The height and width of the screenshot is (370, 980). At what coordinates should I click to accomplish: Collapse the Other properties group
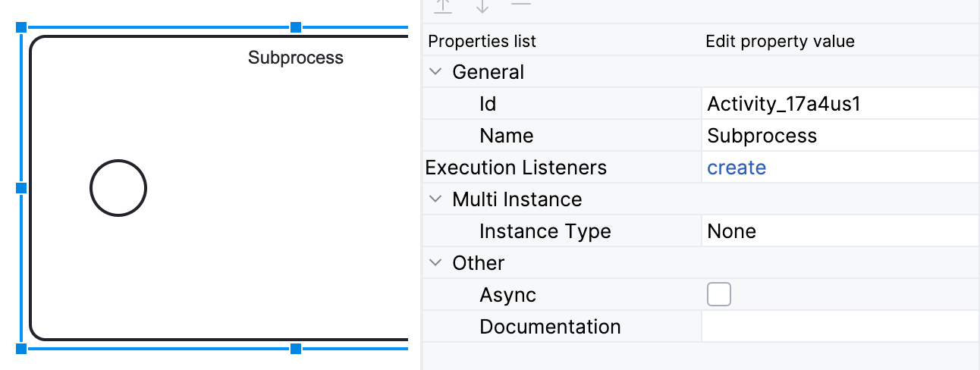tap(435, 263)
